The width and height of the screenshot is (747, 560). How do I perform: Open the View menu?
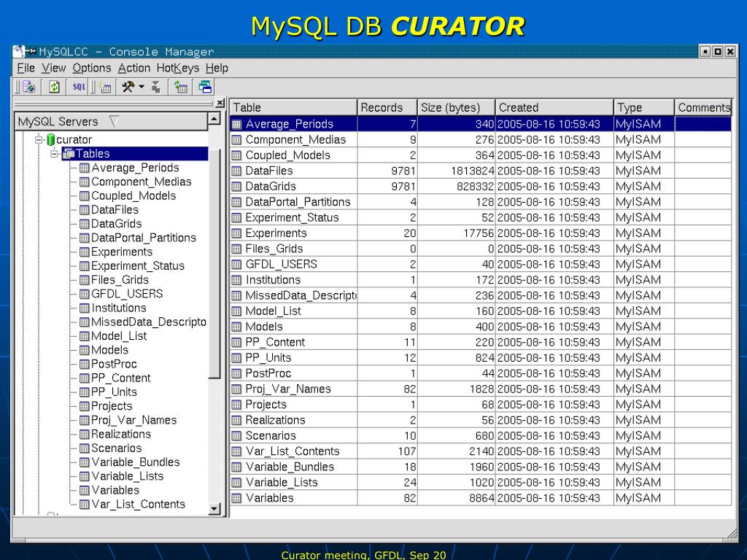click(53, 68)
